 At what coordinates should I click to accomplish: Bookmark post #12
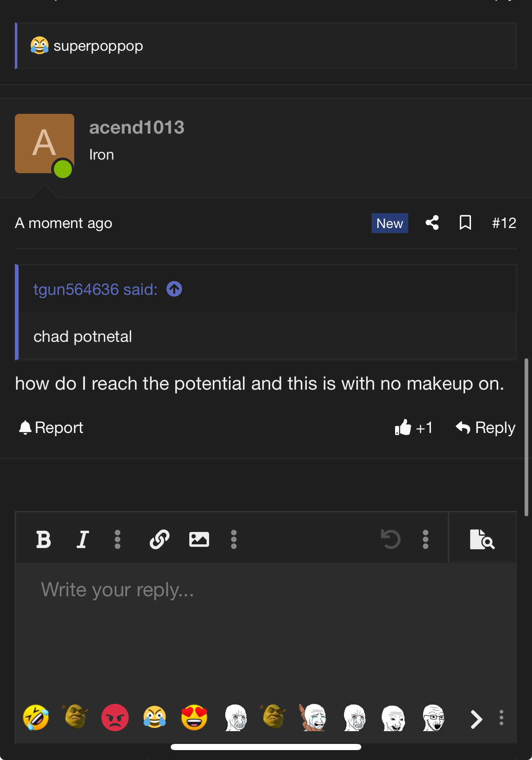click(x=466, y=223)
